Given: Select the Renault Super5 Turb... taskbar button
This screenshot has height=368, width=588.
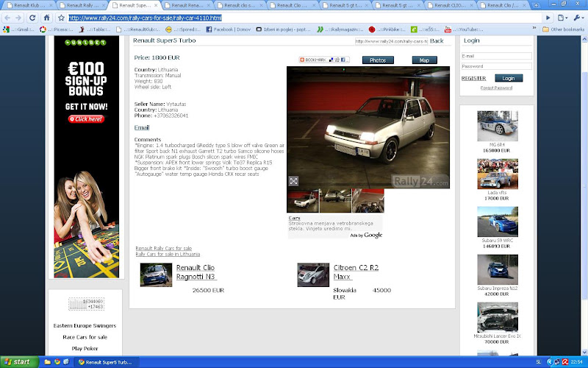Looking at the screenshot, I should pos(107,362).
